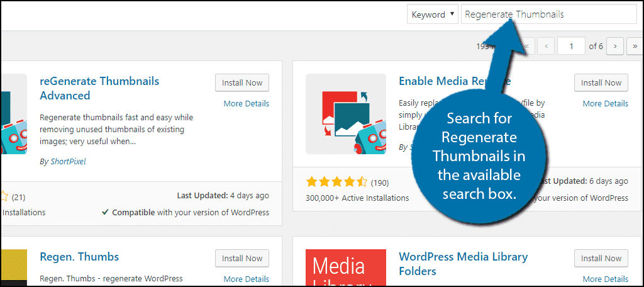Click the Enable Media Replace plugin icon
Screen dimensions: 644x287
pos(346,114)
